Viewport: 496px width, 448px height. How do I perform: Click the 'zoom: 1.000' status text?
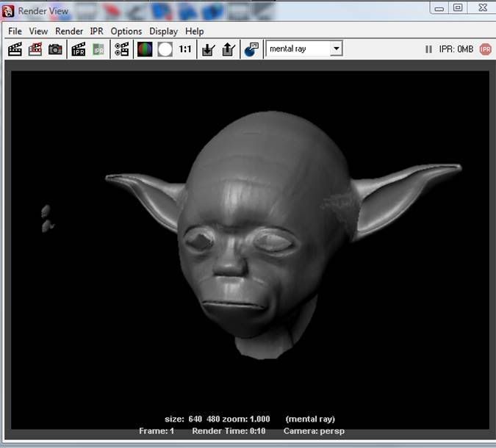246,419
